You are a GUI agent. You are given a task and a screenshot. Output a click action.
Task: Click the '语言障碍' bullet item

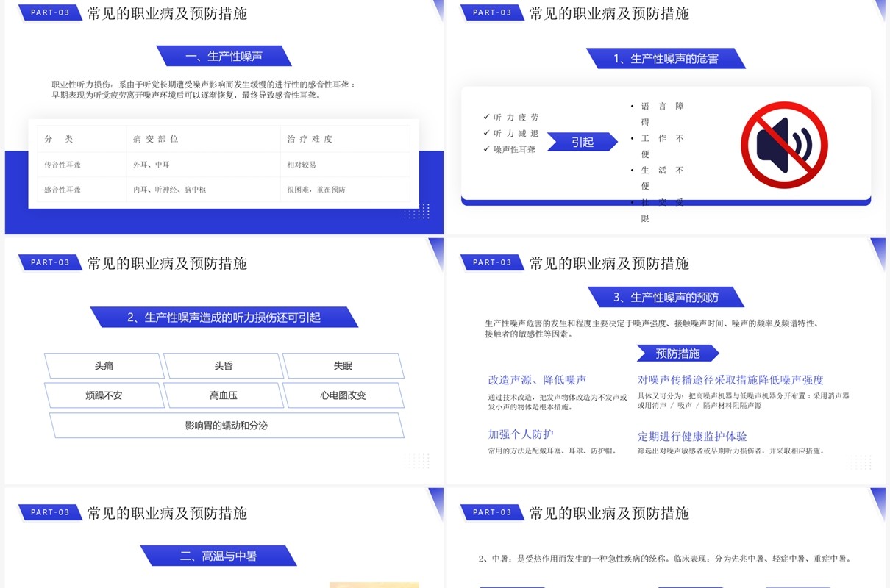click(658, 114)
